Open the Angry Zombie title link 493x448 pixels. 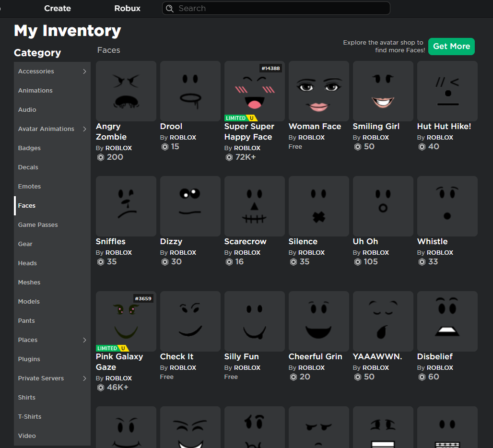111,132
